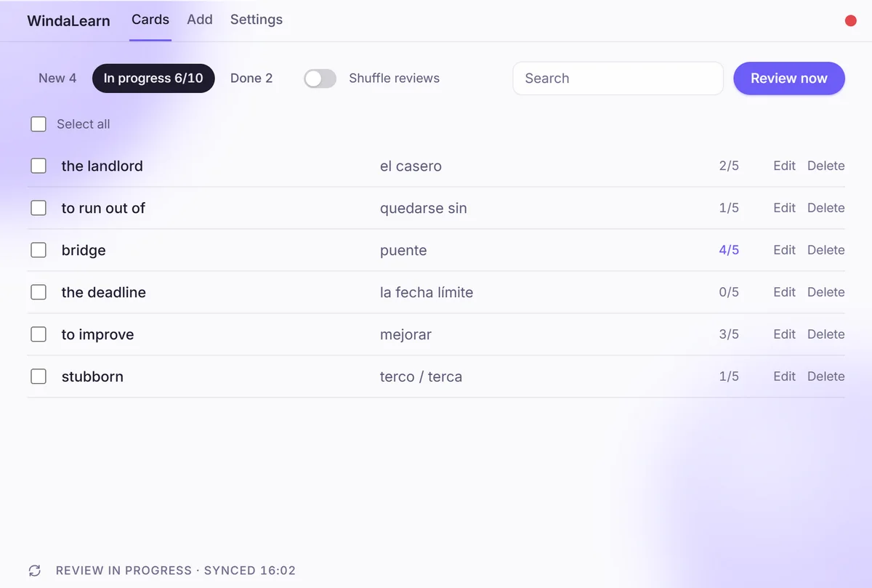Edit the stubborn card
872x588 pixels.
pos(784,376)
